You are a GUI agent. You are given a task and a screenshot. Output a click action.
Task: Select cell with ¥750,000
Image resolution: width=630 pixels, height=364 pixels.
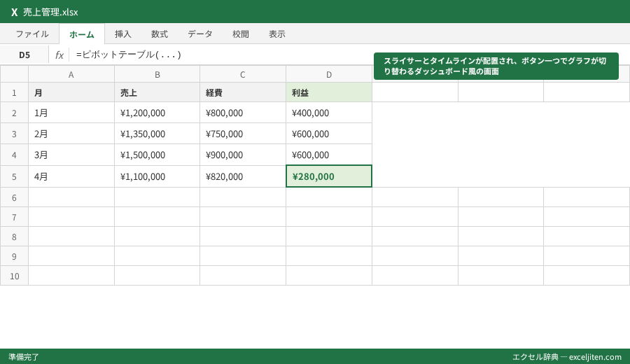point(243,134)
